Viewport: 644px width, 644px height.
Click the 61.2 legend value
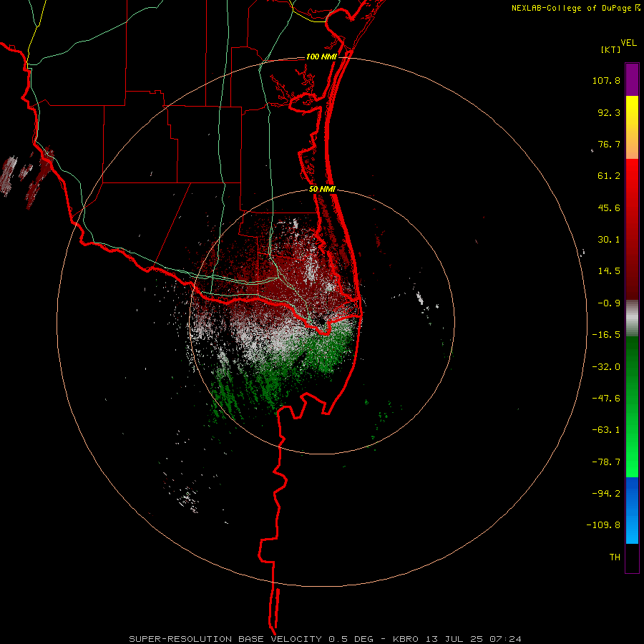tap(609, 176)
